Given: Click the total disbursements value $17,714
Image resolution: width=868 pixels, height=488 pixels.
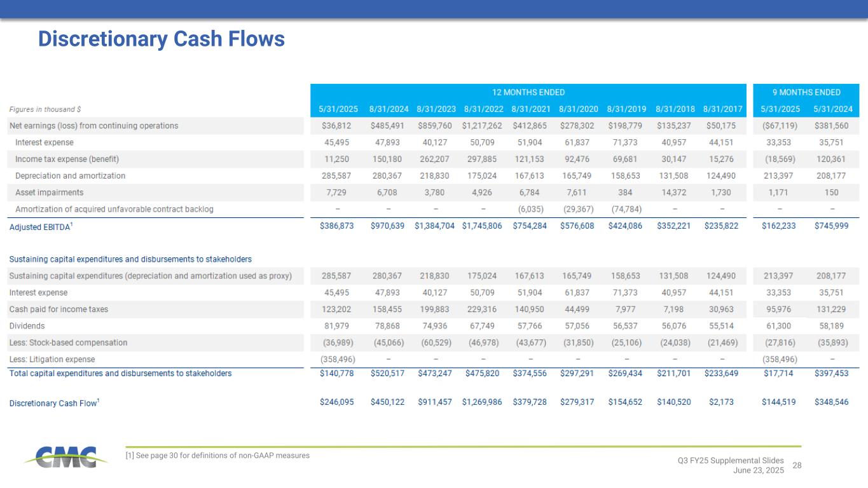Looking at the screenshot, I should (780, 373).
